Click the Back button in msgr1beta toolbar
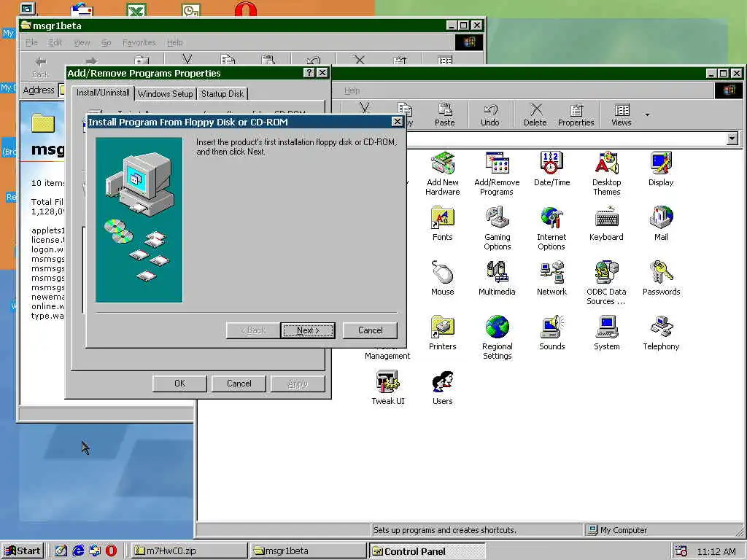The height and width of the screenshot is (560, 747). tap(41, 66)
